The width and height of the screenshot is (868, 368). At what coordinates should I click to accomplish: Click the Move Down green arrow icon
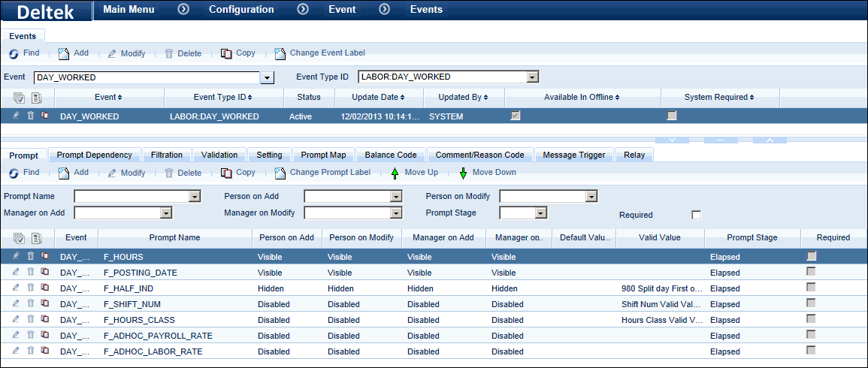pyautogui.click(x=463, y=173)
